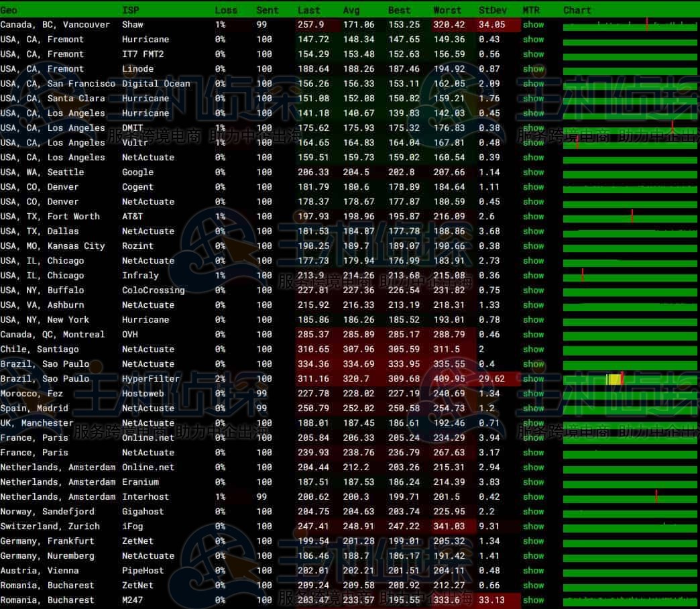Viewport: 700px width, 609px height.
Task: Open MTR show link for Zurich iFog
Action: (533, 527)
